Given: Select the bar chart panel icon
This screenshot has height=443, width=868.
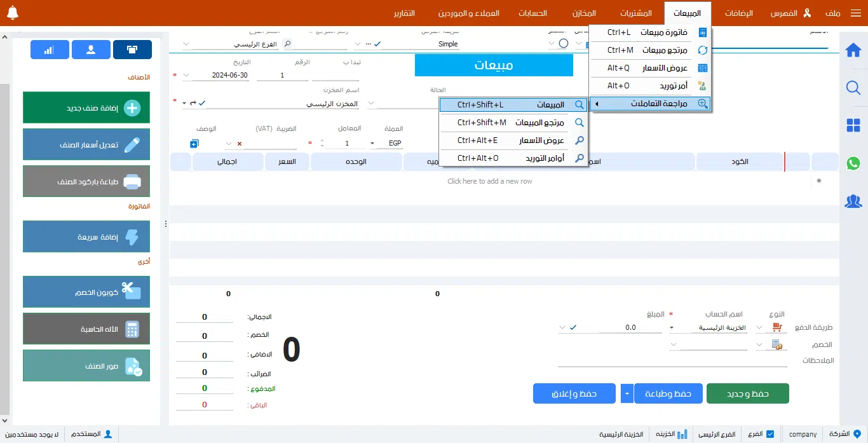Looking at the screenshot, I should 50,50.
